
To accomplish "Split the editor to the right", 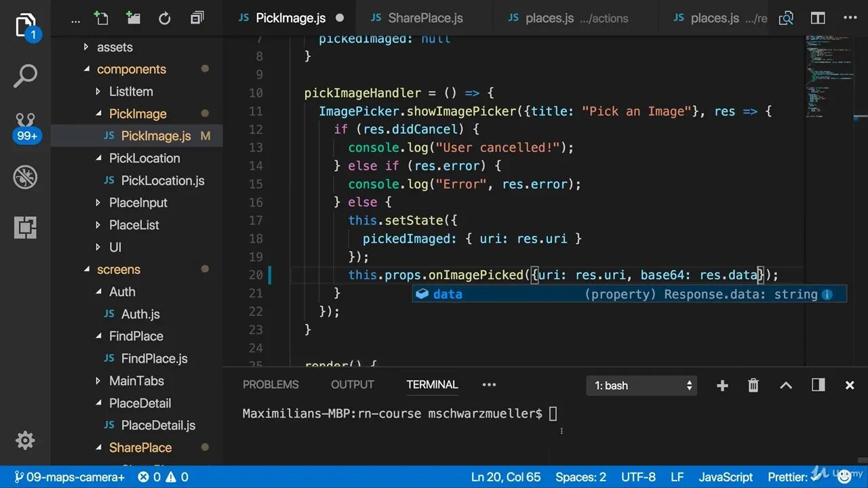I will [818, 18].
